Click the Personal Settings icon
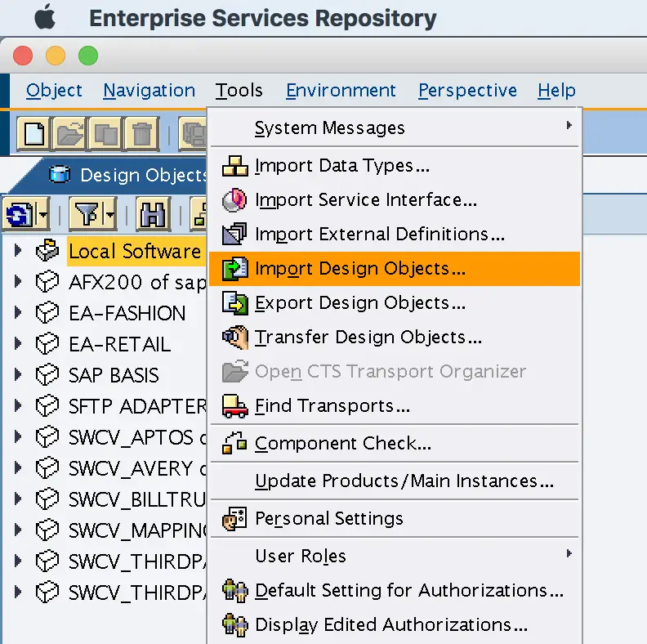The height and width of the screenshot is (644, 647). click(x=234, y=518)
